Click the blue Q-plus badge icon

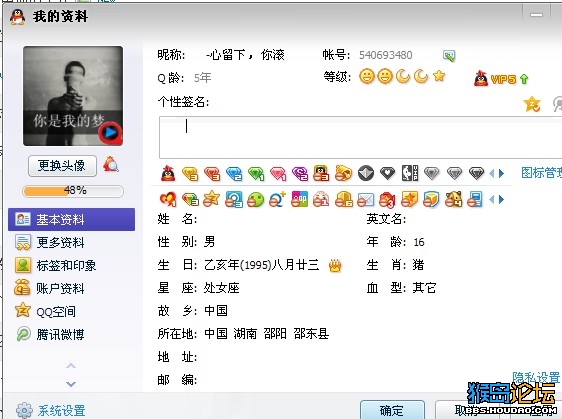click(277, 199)
